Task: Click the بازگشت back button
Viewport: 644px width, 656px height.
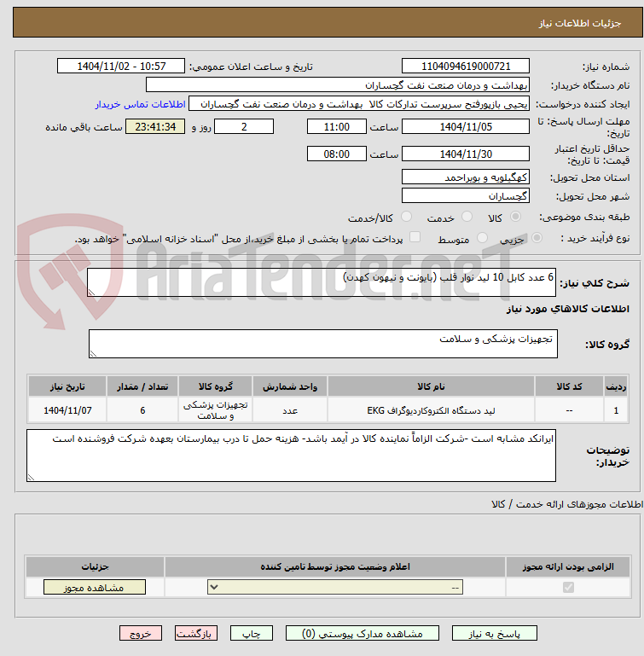Action: (196, 634)
